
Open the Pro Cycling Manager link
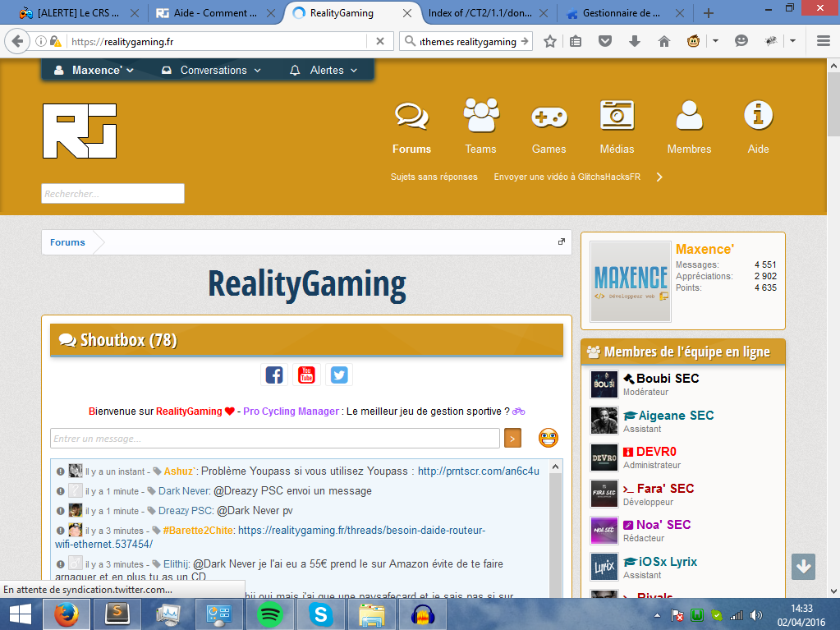291,412
